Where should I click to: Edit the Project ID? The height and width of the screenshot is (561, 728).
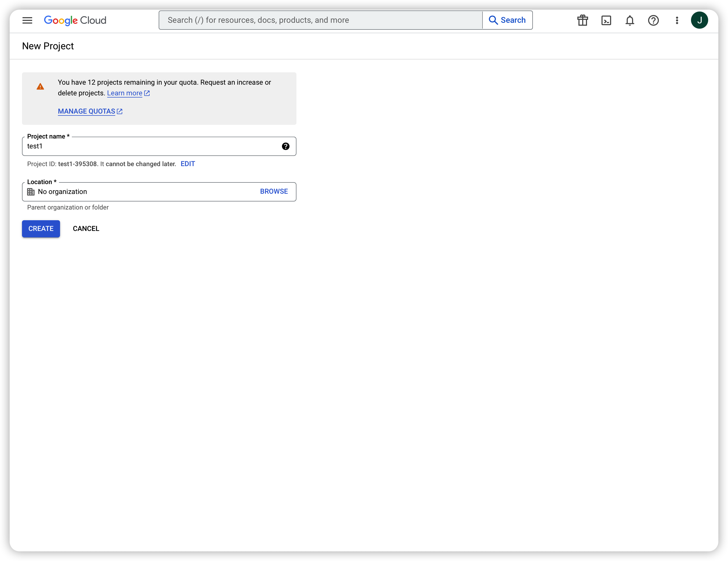(188, 164)
